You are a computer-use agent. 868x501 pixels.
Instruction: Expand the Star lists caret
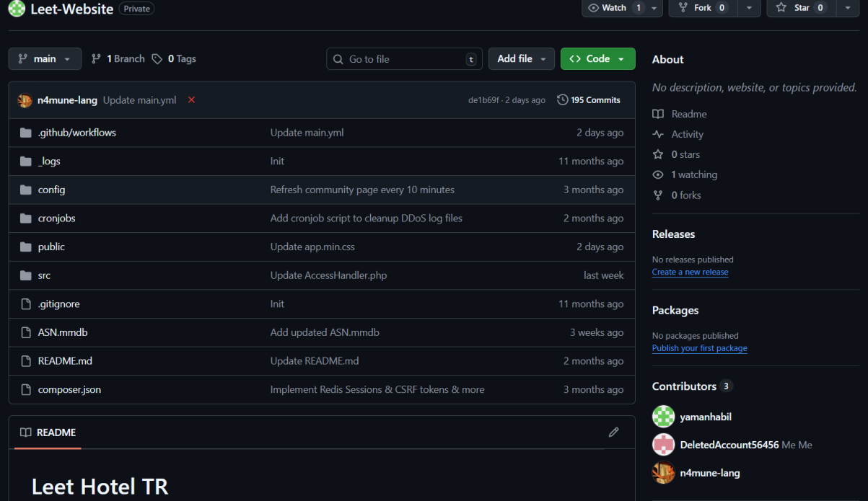click(x=847, y=8)
